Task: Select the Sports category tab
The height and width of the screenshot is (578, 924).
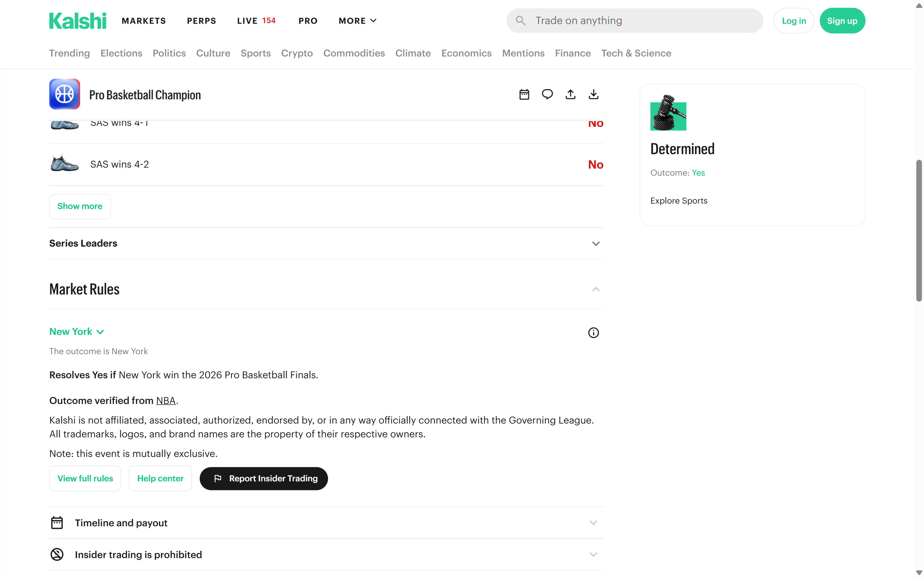Action: coord(255,53)
